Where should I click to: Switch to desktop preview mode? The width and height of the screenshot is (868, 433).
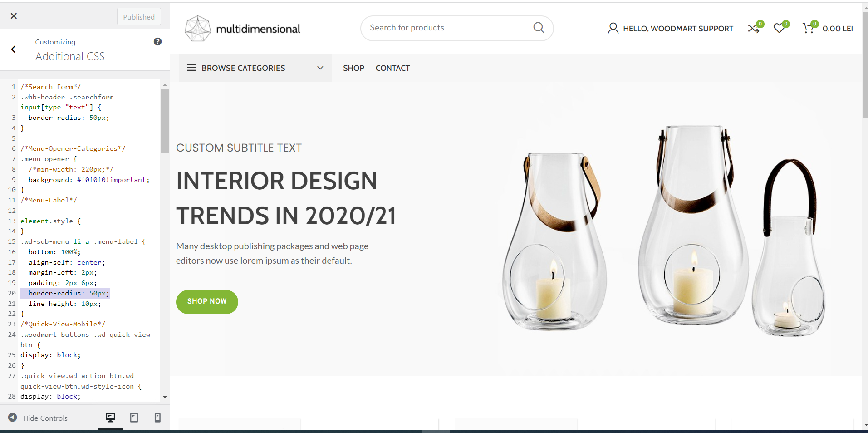click(110, 418)
